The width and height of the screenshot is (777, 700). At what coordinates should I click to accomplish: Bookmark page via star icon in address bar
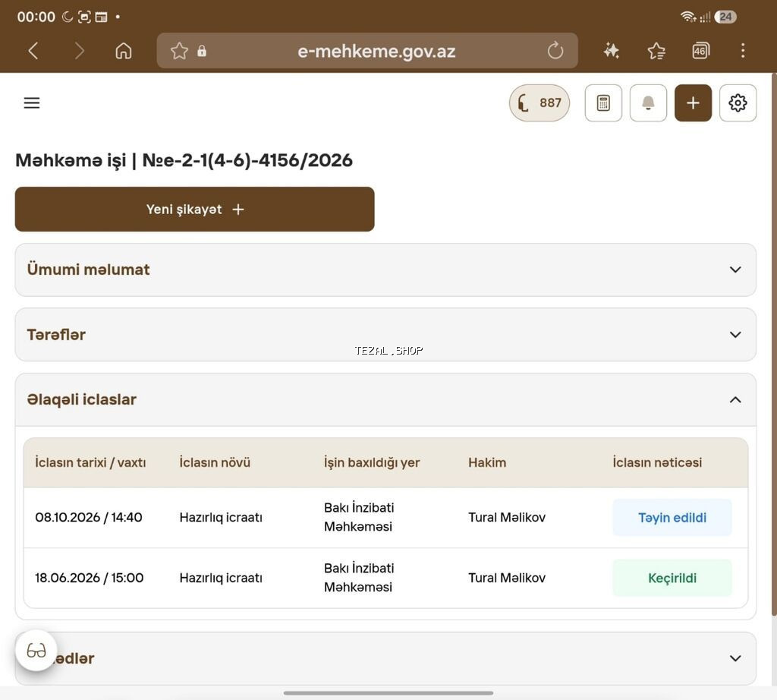point(179,51)
